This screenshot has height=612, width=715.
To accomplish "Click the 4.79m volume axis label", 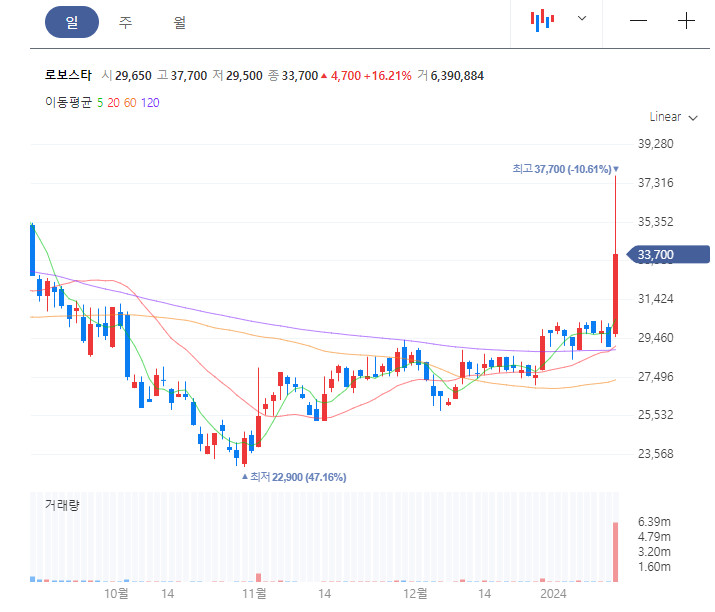I will (x=654, y=537).
